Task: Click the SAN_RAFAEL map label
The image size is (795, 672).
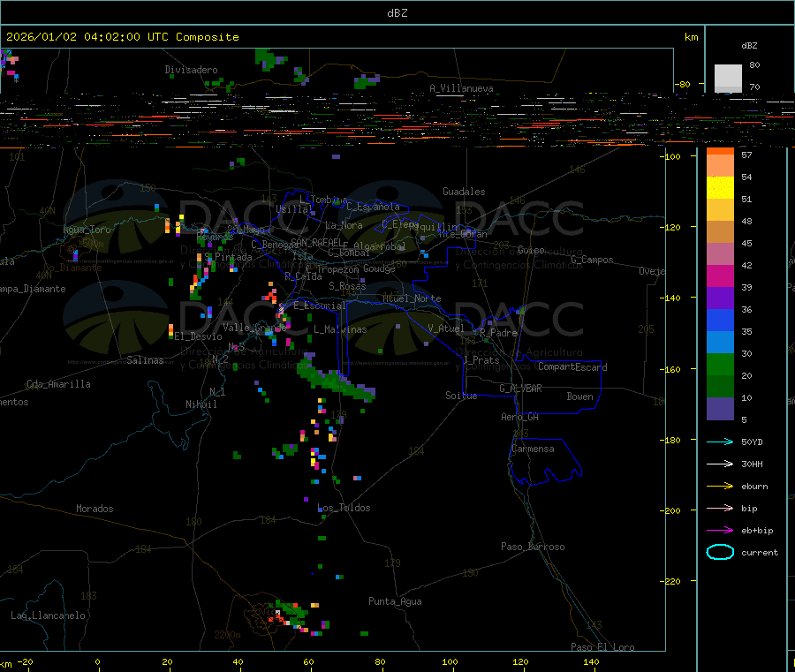Action: tap(315, 242)
